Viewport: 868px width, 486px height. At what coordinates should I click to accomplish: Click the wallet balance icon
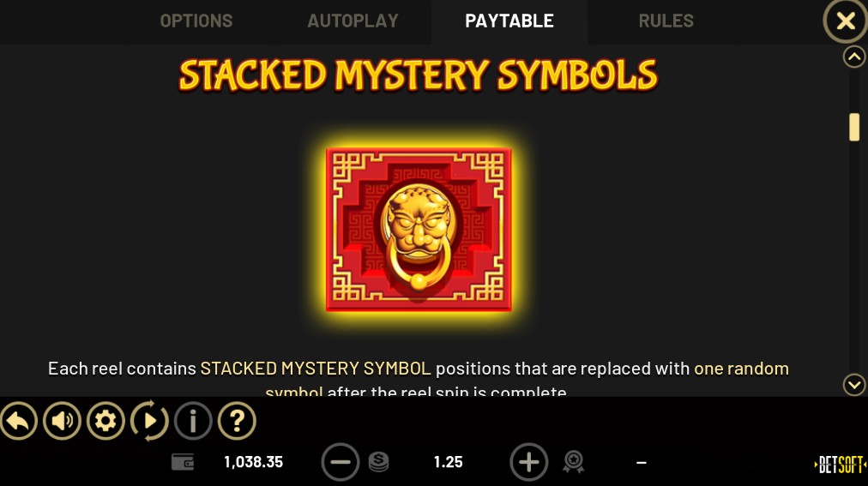click(183, 462)
